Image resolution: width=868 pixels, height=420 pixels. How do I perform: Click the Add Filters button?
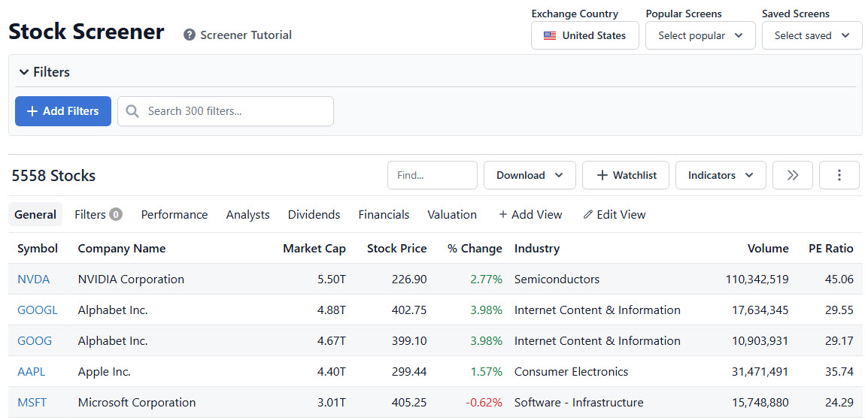pos(63,111)
